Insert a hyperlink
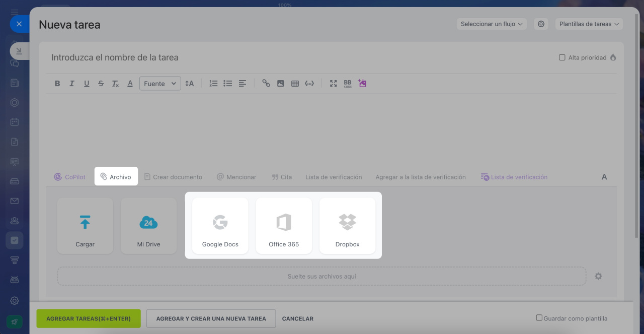The image size is (644, 334). coord(266,84)
